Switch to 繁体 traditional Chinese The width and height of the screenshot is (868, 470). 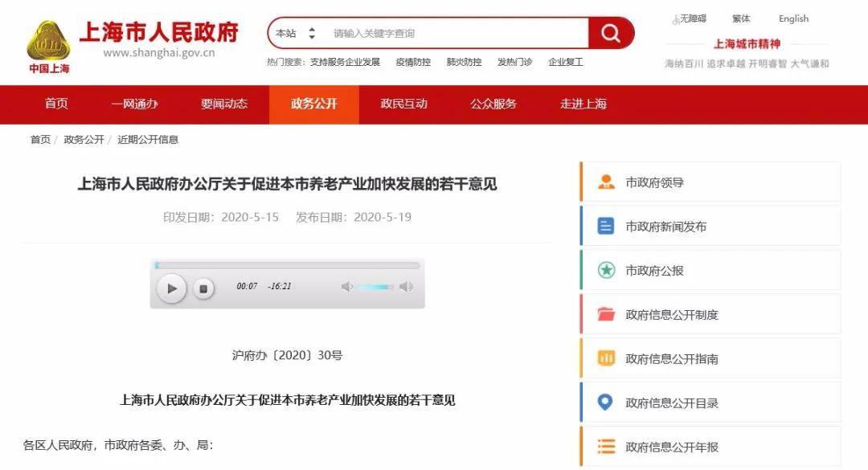pyautogui.click(x=741, y=18)
